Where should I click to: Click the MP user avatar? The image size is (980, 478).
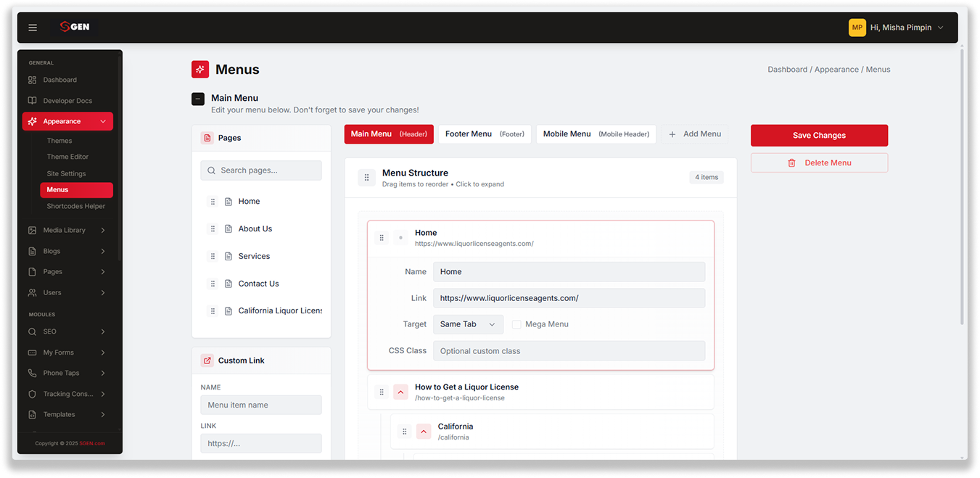coord(857,28)
